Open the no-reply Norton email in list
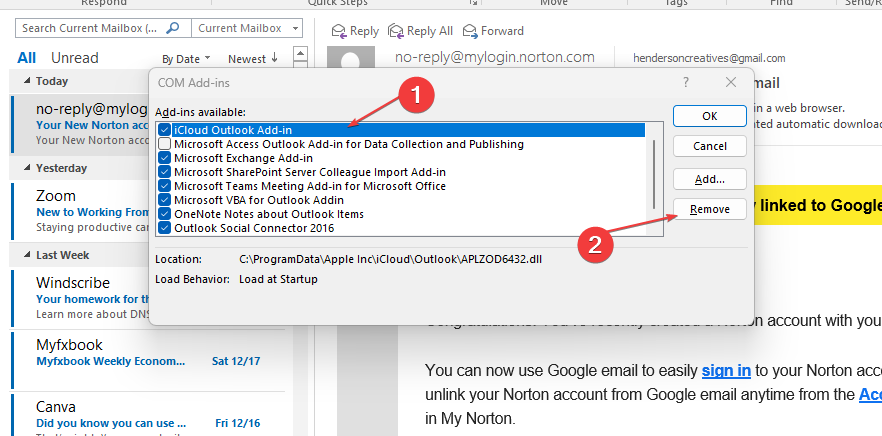Screen dimensions: 882x436 point(80,124)
